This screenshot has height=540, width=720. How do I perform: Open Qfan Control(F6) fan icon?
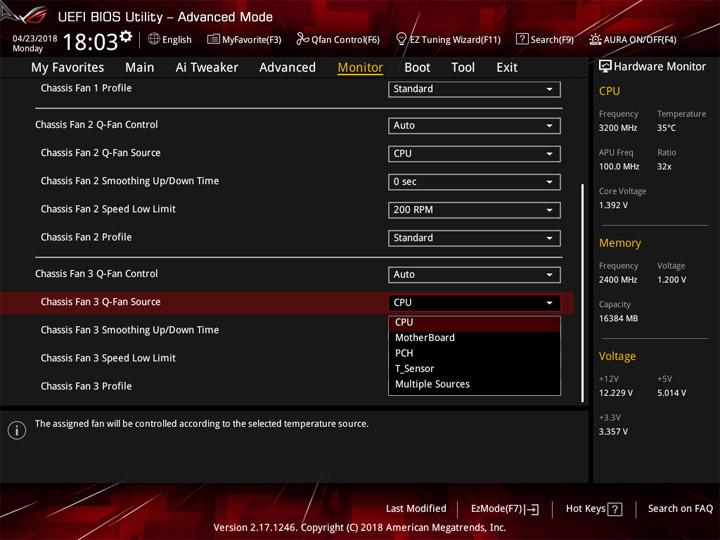tap(302, 39)
